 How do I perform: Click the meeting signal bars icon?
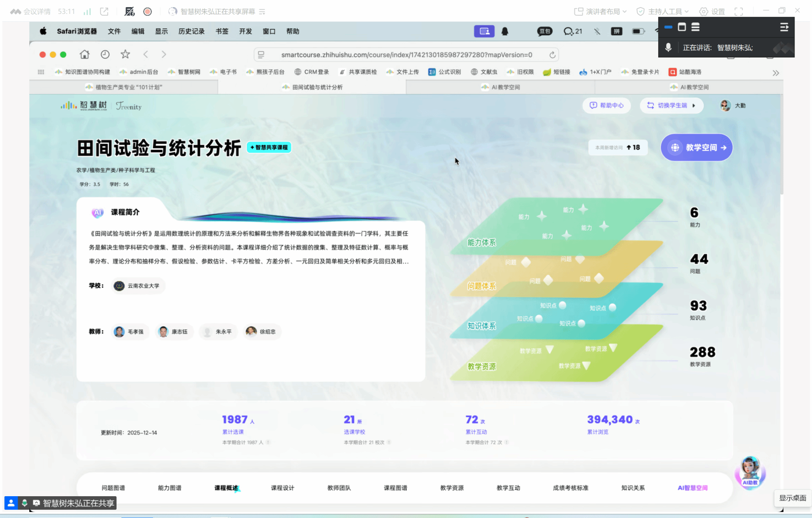pyautogui.click(x=87, y=11)
